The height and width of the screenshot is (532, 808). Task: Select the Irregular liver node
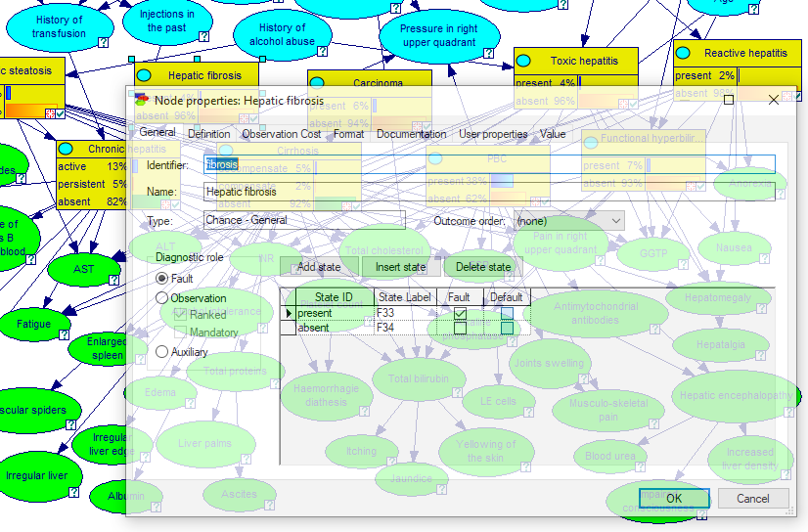pyautogui.click(x=37, y=475)
